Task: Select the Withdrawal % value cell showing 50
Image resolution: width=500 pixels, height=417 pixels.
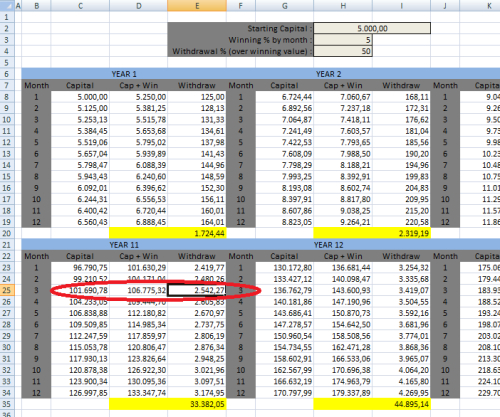Action: click(x=343, y=51)
